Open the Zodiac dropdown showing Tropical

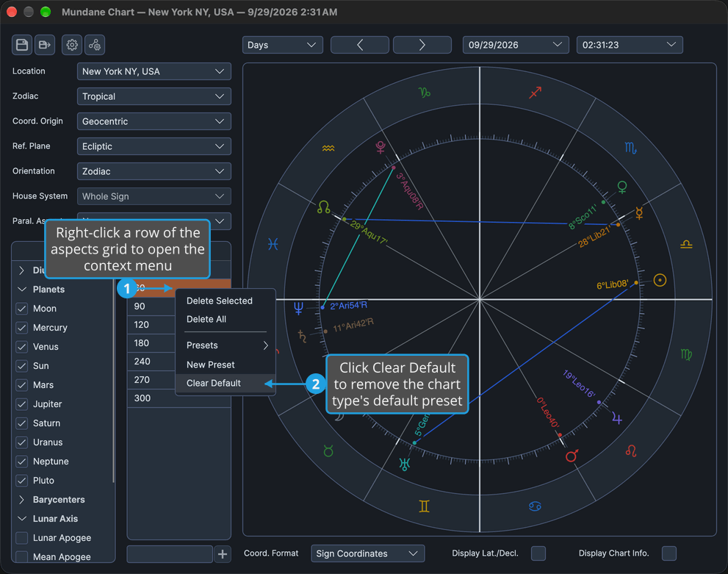[154, 96]
